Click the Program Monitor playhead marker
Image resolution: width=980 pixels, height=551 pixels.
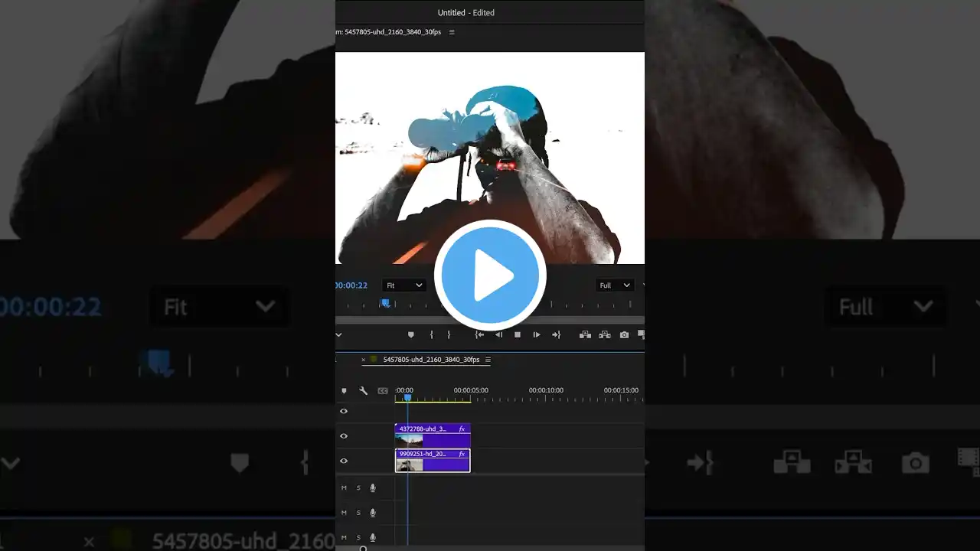[x=386, y=304]
